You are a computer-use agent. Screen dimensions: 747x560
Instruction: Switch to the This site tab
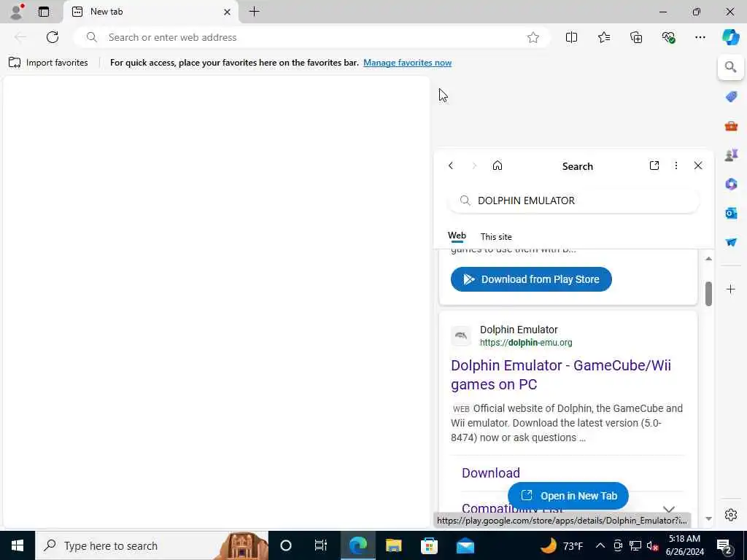[x=496, y=237]
